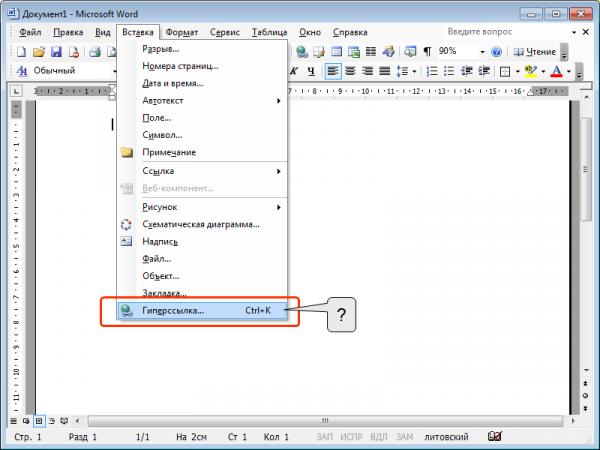
Task: Click the horizontal scrollbar thumb
Action: pos(325,421)
